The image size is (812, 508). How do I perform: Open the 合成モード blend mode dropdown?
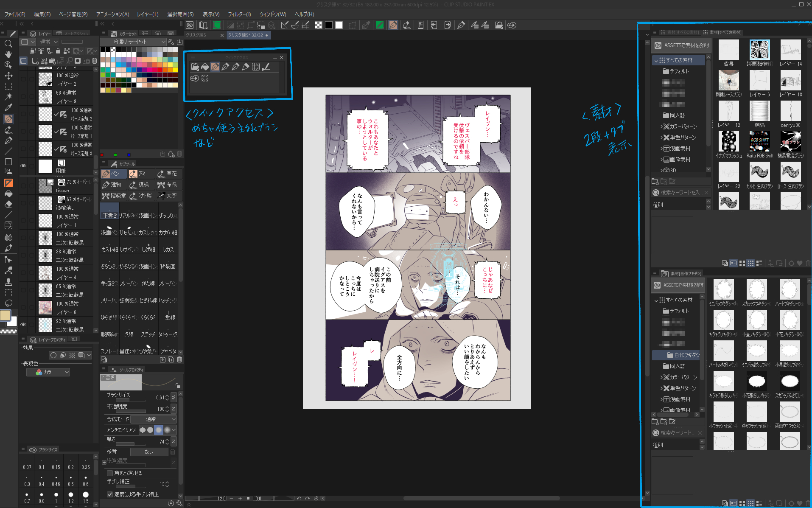click(x=153, y=419)
